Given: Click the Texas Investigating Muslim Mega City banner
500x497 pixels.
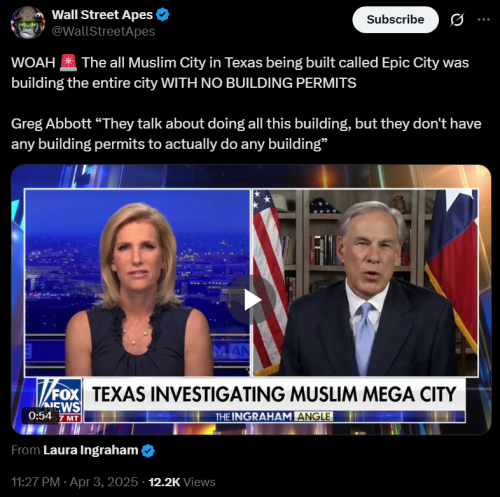Looking at the screenshot, I should 274,394.
